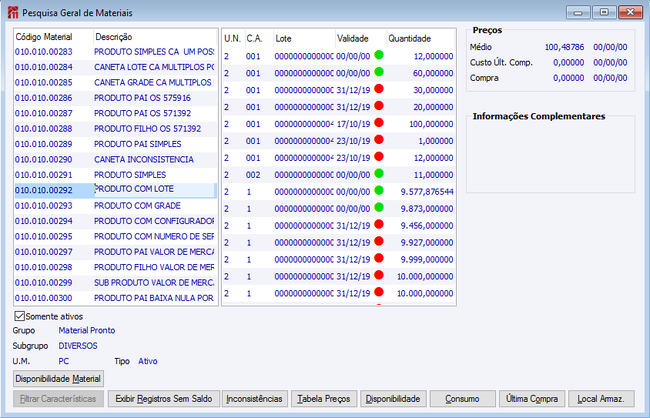Select PRODUTO PAI SIMPLES row
The width and height of the screenshot is (650, 418).
pyautogui.click(x=115, y=144)
